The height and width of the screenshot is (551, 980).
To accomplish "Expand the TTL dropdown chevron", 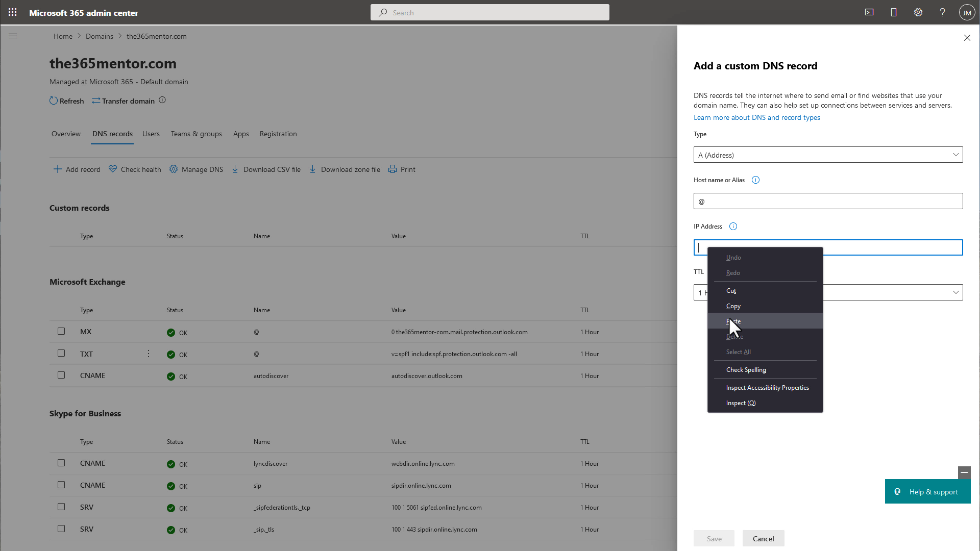I will coord(955,292).
